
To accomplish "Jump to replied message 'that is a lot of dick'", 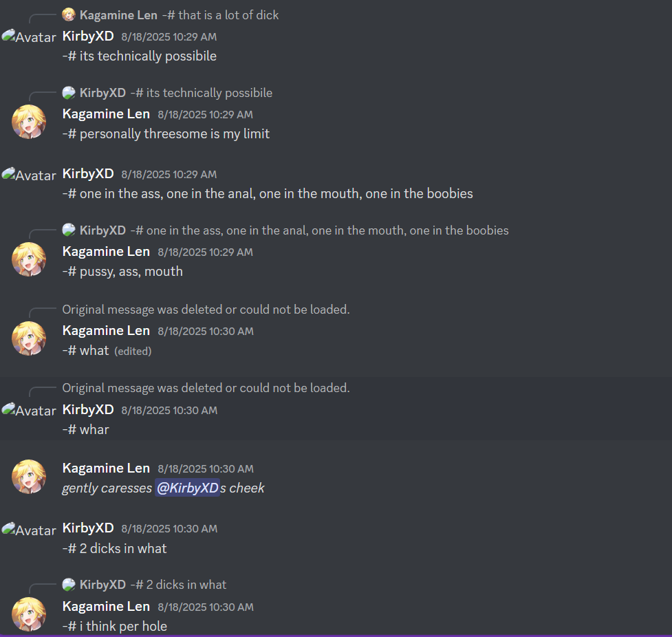I will click(228, 15).
